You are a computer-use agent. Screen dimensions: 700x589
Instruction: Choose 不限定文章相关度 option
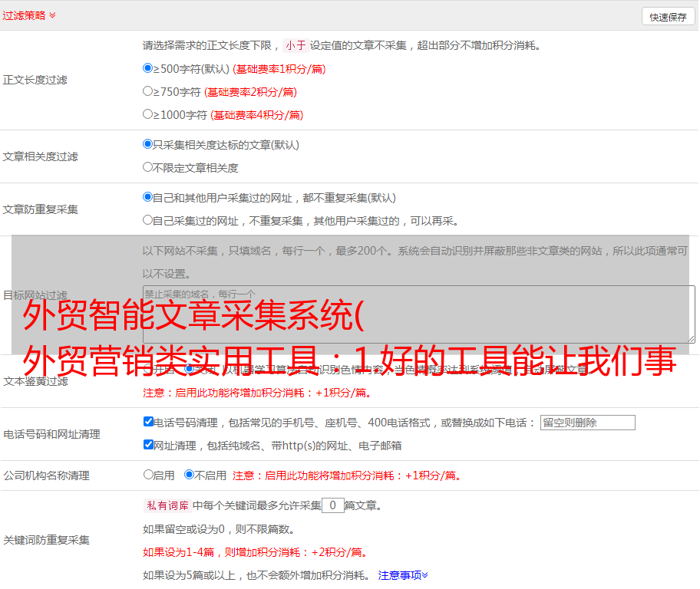coord(148,166)
